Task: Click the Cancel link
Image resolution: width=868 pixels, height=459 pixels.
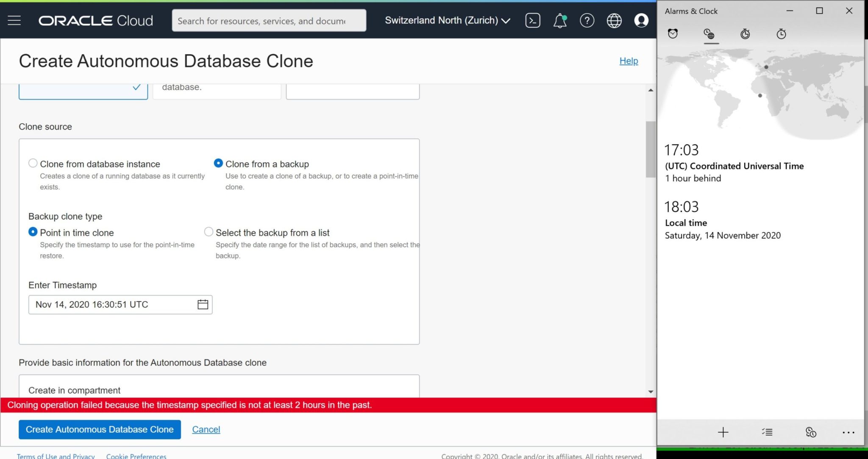Action: (x=206, y=429)
